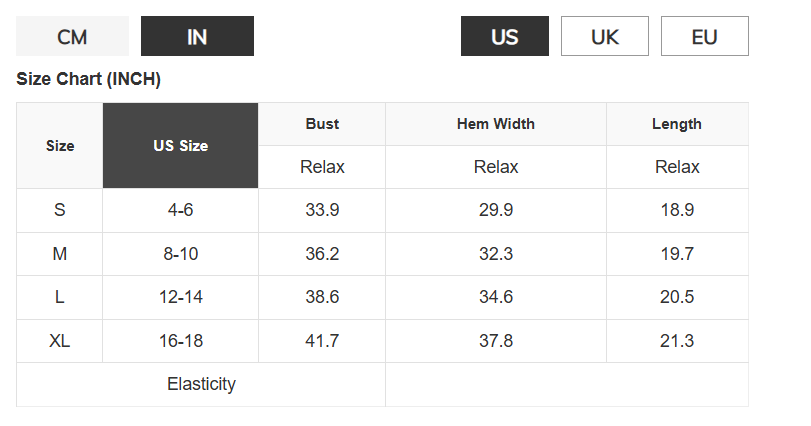811x426 pixels.
Task: Click bust value 41.7 cell
Action: (x=322, y=341)
